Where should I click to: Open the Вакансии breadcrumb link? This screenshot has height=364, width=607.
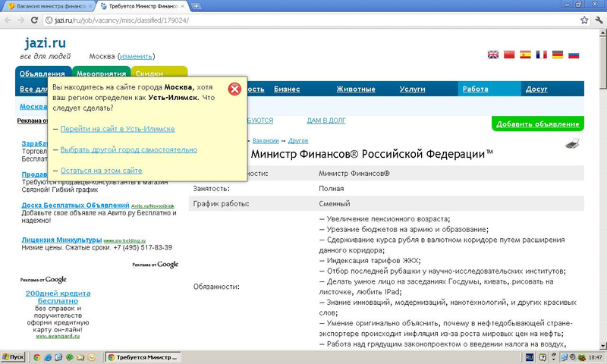[266, 141]
